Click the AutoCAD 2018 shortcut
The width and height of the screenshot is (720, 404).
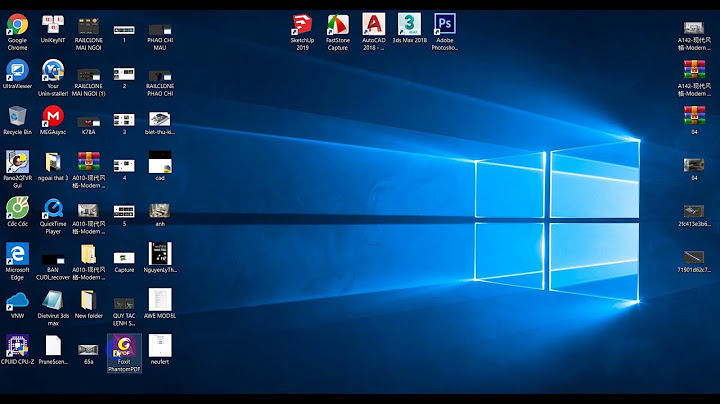(x=373, y=24)
